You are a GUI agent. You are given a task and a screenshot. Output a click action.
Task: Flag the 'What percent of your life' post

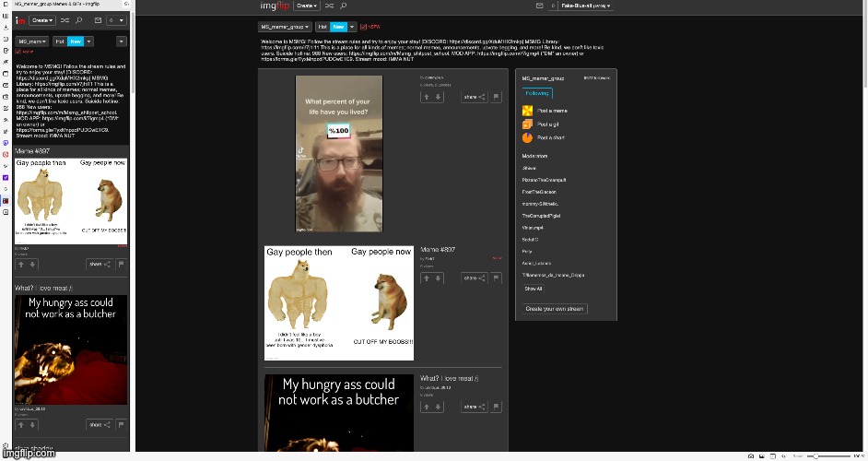(x=497, y=97)
